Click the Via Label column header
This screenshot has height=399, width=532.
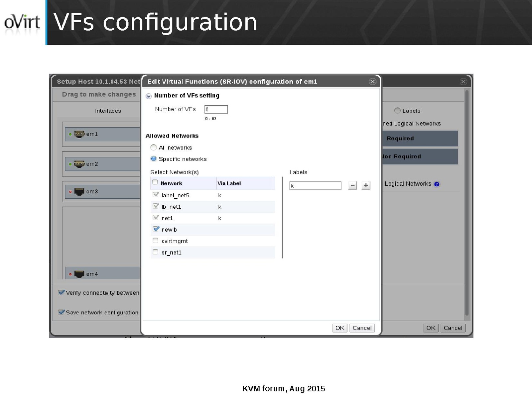[229, 183]
